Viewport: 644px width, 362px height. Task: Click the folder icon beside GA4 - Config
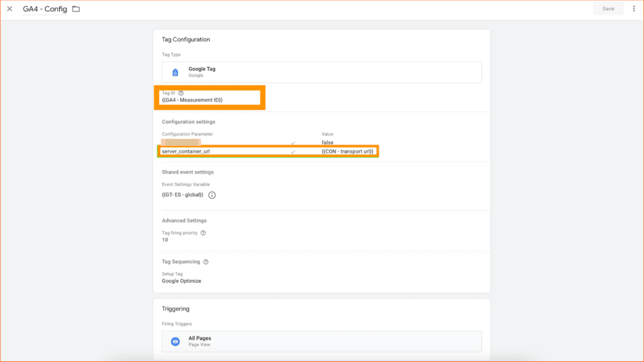pyautogui.click(x=76, y=8)
